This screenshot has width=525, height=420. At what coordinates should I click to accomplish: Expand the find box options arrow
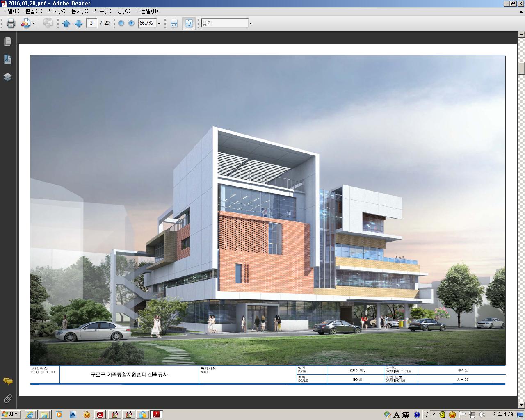point(251,23)
